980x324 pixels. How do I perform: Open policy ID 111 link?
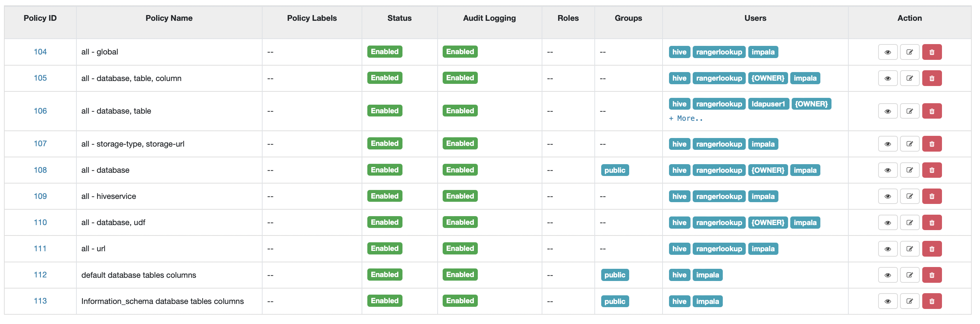(x=40, y=249)
